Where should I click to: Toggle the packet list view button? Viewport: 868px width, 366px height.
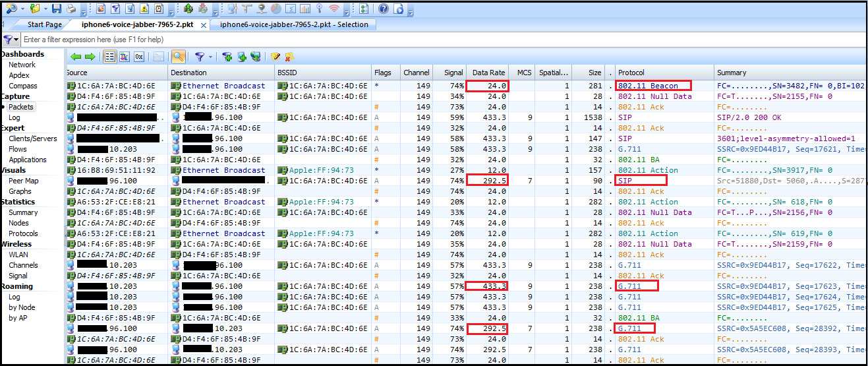tap(110, 57)
